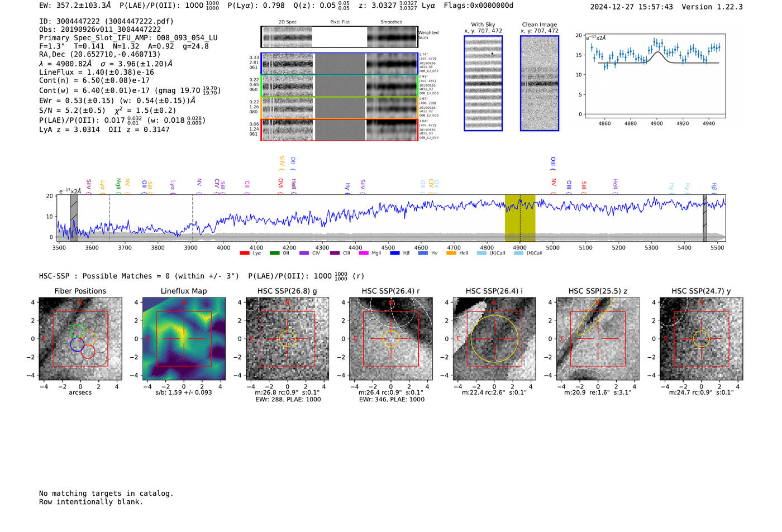The width and height of the screenshot is (782, 532).
Task: Click the LyA z = 3.0314 text
Action: (x=69, y=130)
